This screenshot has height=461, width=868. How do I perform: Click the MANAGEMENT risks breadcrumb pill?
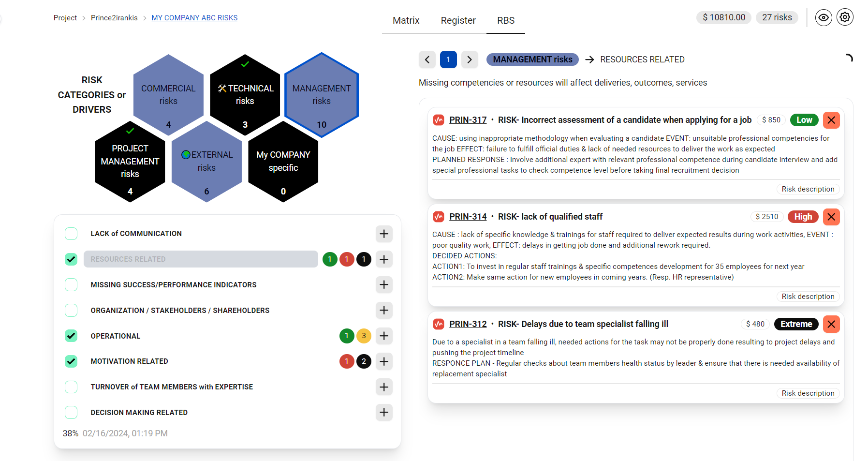[x=532, y=59]
